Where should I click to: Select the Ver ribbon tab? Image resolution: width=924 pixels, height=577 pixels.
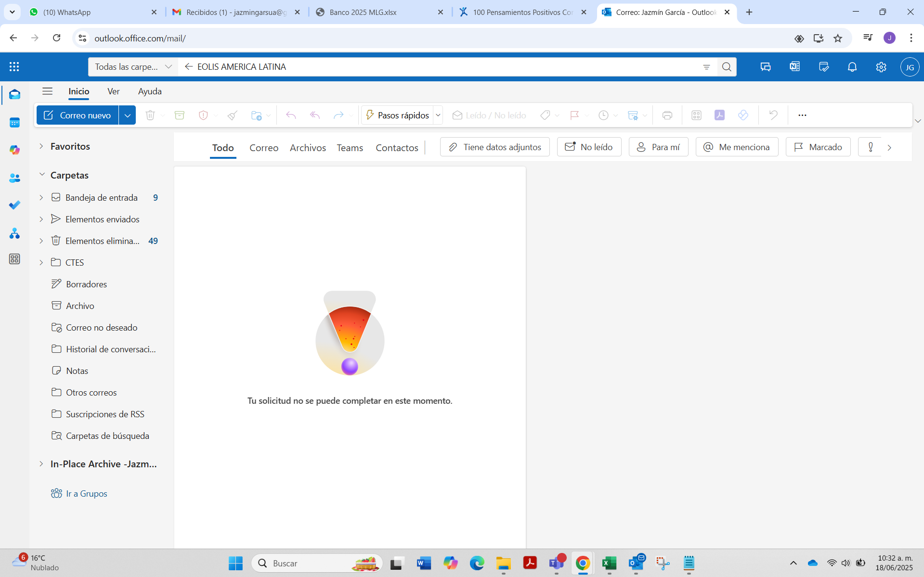click(114, 91)
